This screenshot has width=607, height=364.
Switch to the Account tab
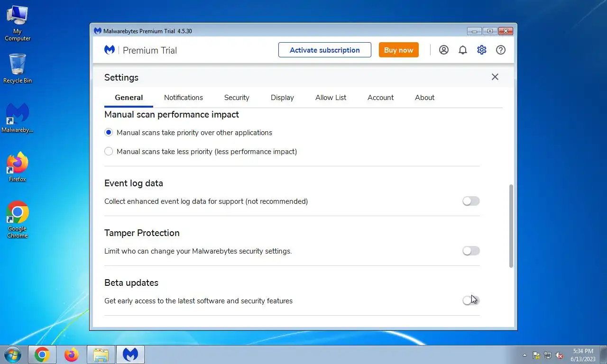(x=380, y=98)
